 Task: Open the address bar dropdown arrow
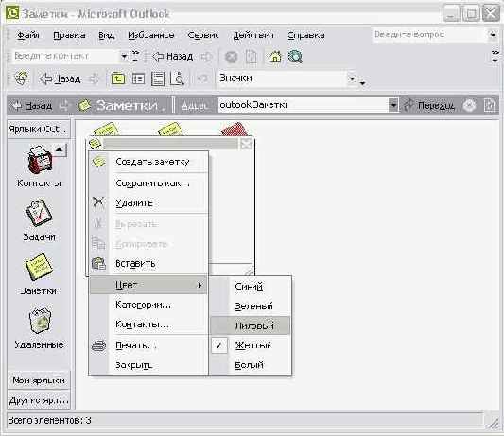click(393, 105)
